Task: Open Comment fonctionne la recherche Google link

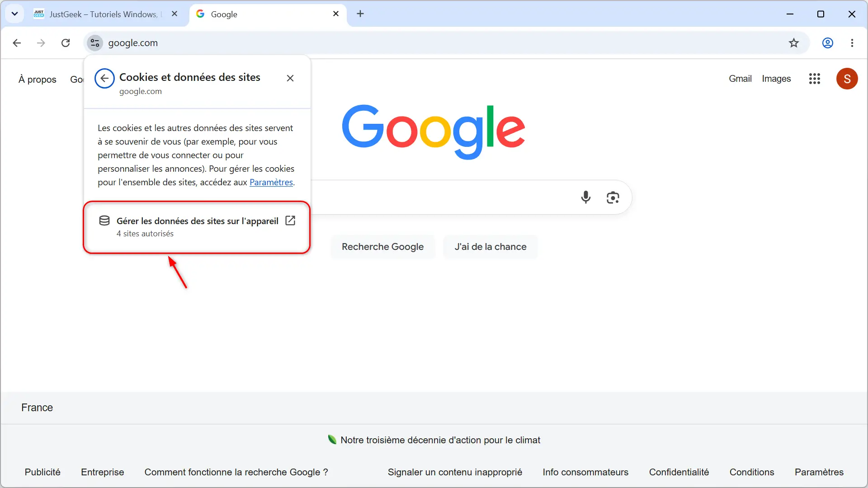Action: coord(236,472)
